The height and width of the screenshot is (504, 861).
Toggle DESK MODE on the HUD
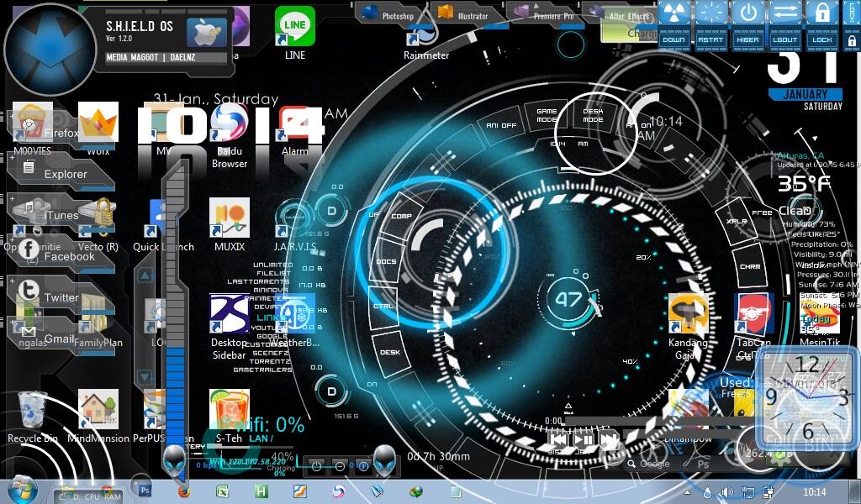pos(594,114)
